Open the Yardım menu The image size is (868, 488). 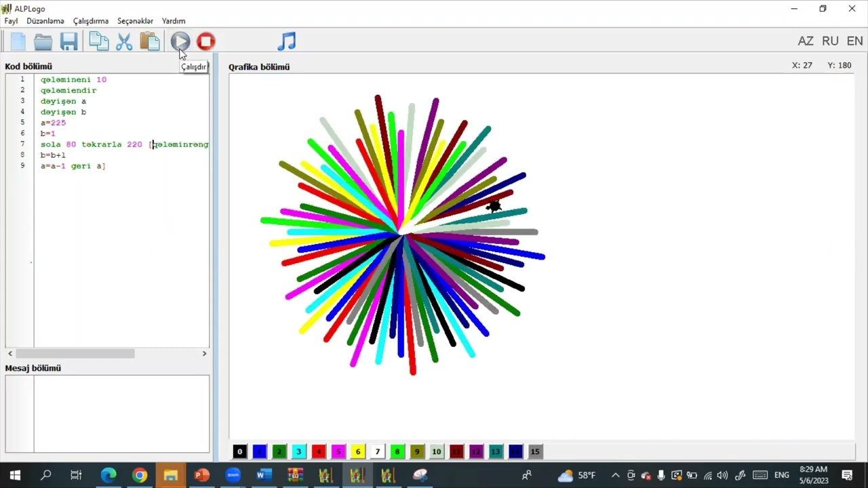(174, 21)
